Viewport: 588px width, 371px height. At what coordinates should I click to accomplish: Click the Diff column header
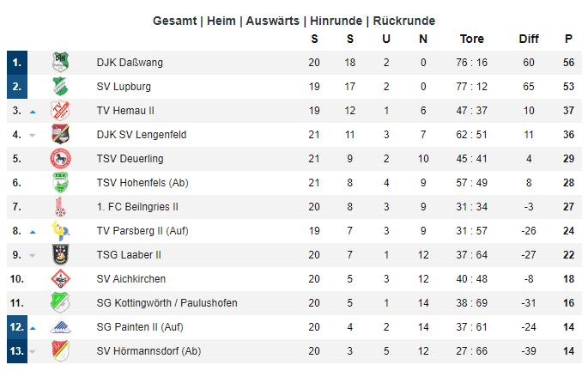point(529,39)
